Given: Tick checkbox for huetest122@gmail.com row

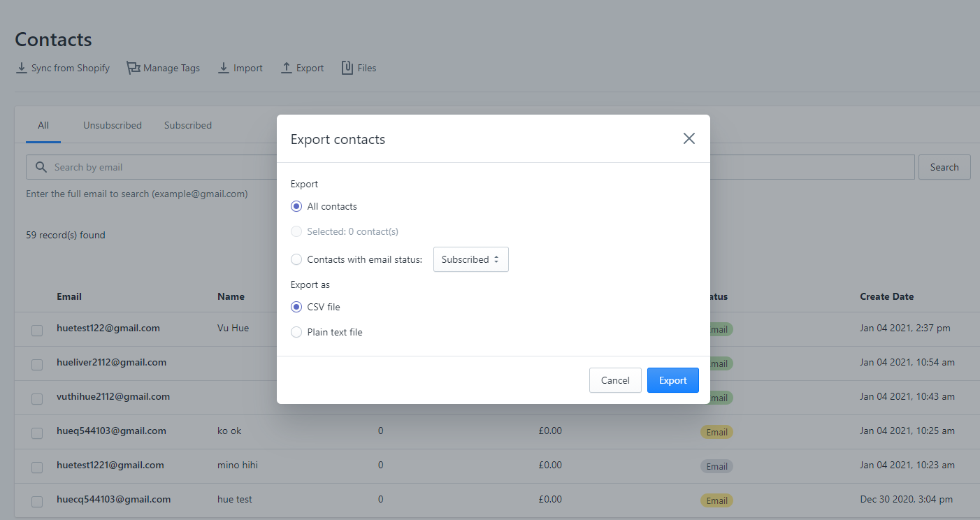Looking at the screenshot, I should coord(37,331).
